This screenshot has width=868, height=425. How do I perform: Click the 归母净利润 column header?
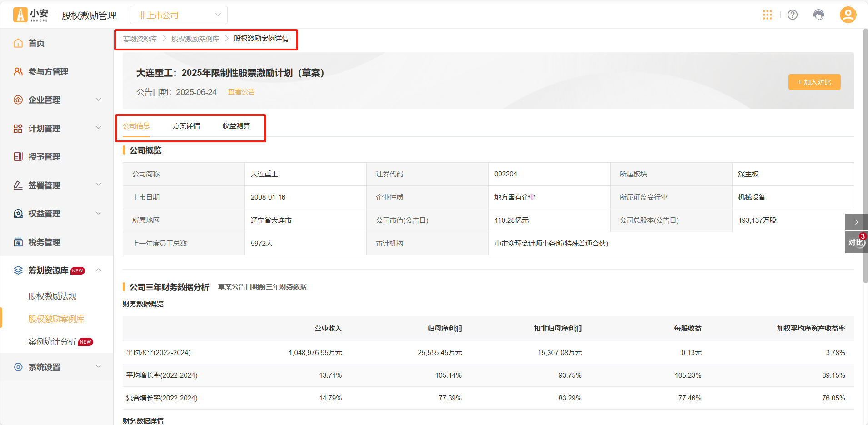(444, 329)
